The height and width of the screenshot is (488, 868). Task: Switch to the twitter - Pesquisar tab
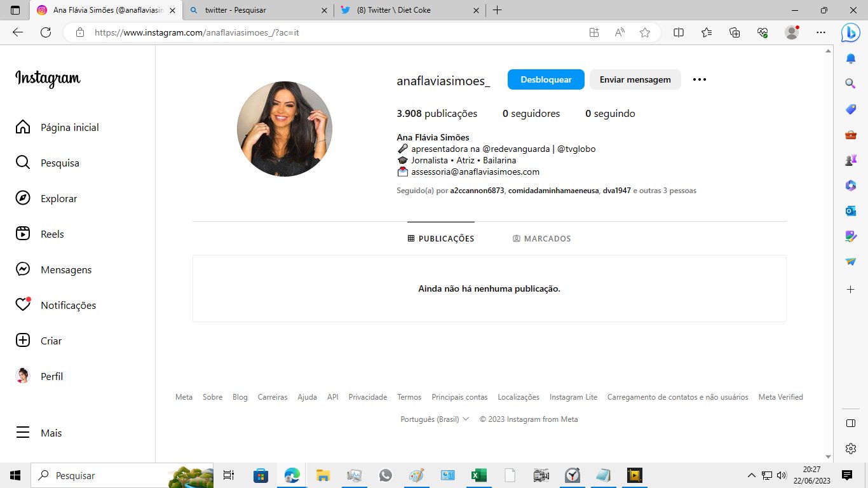click(257, 10)
